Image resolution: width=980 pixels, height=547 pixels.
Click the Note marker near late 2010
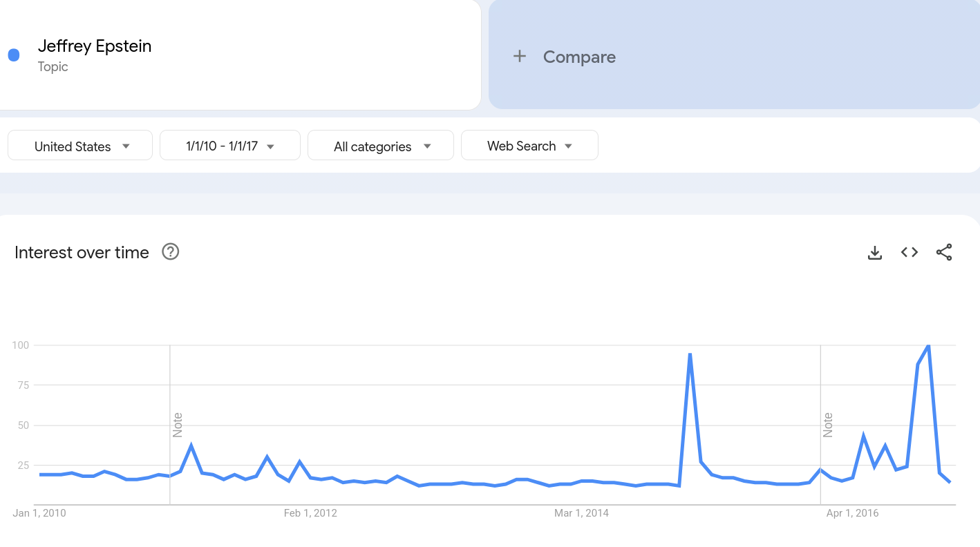pos(178,425)
